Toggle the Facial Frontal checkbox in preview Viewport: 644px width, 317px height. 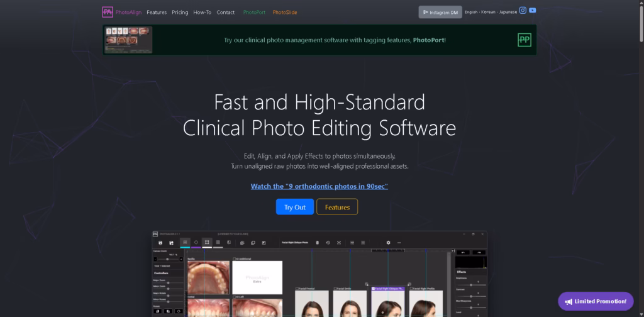[297, 289]
